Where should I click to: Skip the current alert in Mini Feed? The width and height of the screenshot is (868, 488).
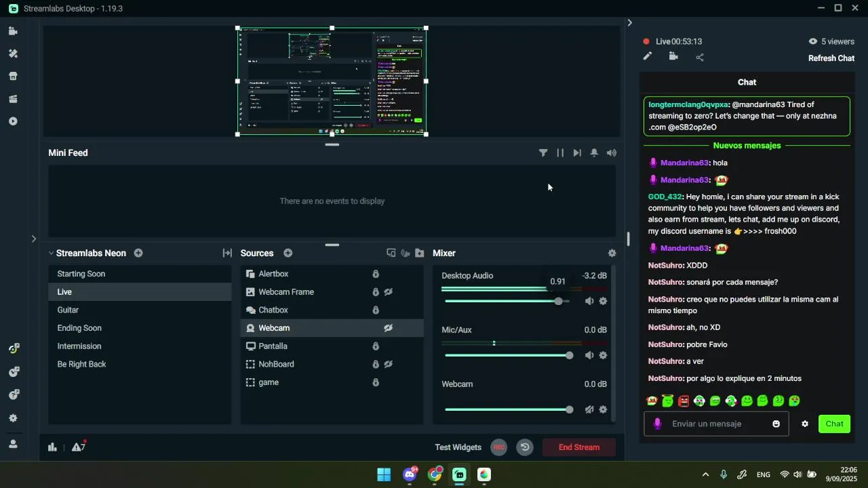577,153
